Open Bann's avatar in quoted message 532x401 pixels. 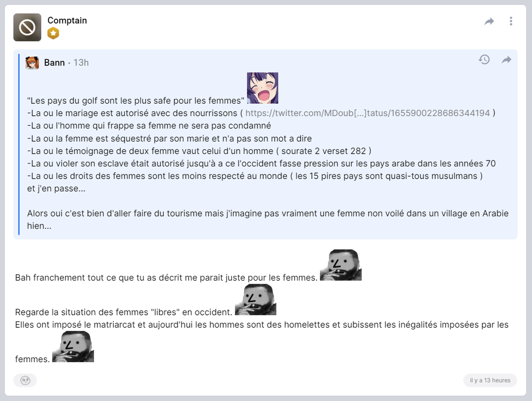(x=32, y=63)
